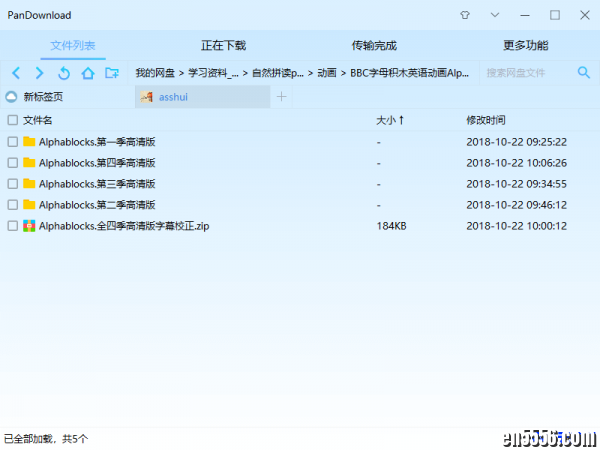The image size is (600, 450).
Task: Switch to the 正在下载 tab
Action: coord(223,45)
